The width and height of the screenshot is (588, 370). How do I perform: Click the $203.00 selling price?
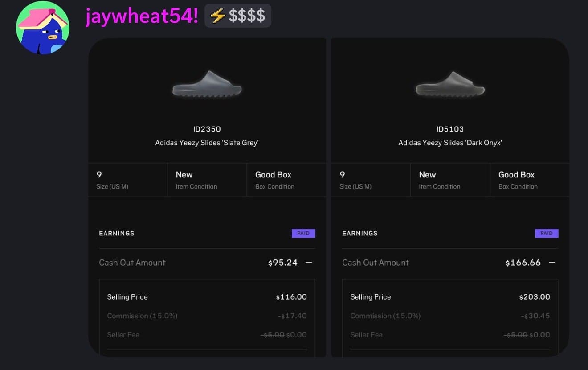click(535, 297)
